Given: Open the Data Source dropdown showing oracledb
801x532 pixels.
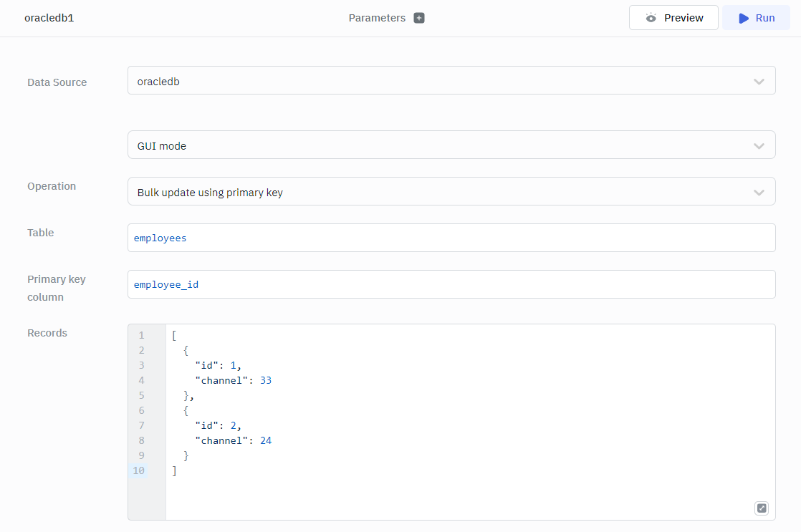Looking at the screenshot, I should (x=451, y=81).
